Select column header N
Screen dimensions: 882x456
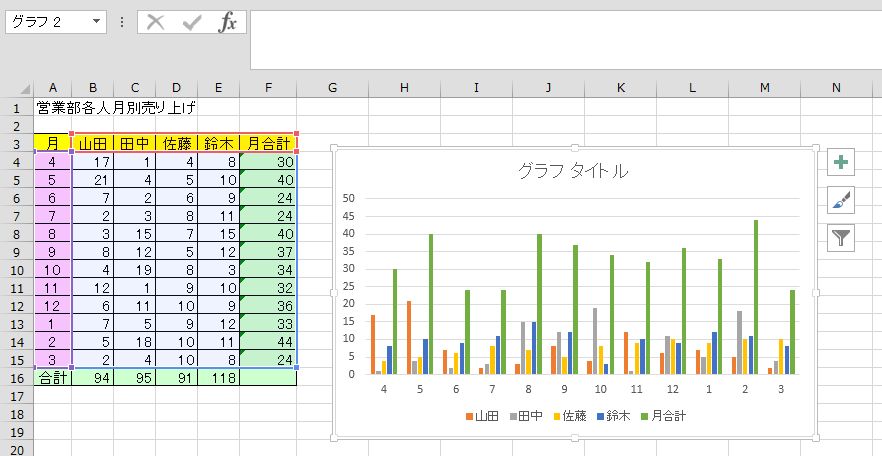pyautogui.click(x=836, y=88)
